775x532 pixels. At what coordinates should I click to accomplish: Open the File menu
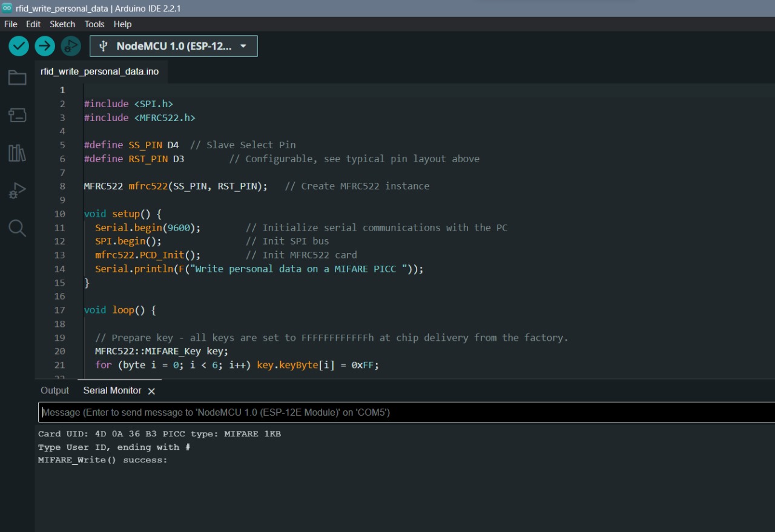(11, 24)
